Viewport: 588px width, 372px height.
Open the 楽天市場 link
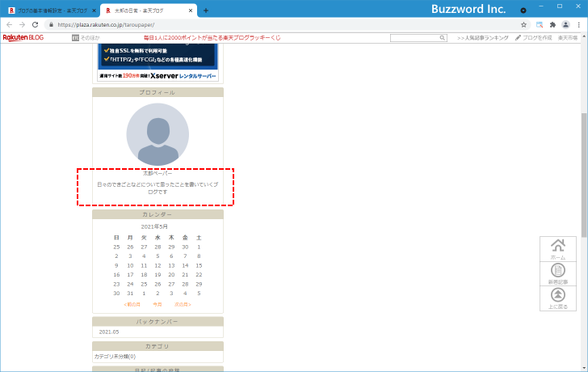pyautogui.click(x=568, y=38)
